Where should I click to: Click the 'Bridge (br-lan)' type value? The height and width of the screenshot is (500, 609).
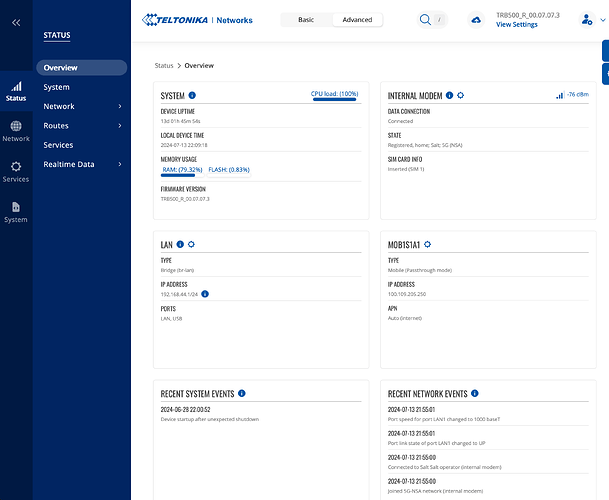(177, 270)
